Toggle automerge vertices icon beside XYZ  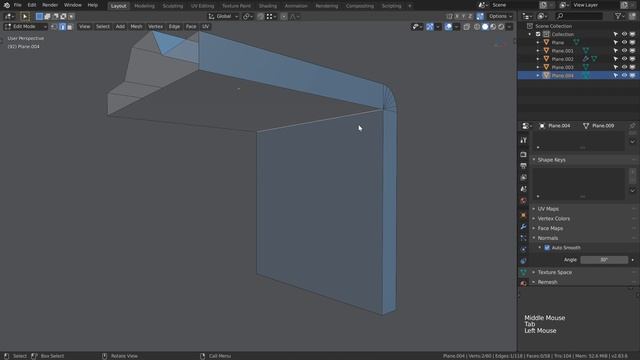(480, 16)
